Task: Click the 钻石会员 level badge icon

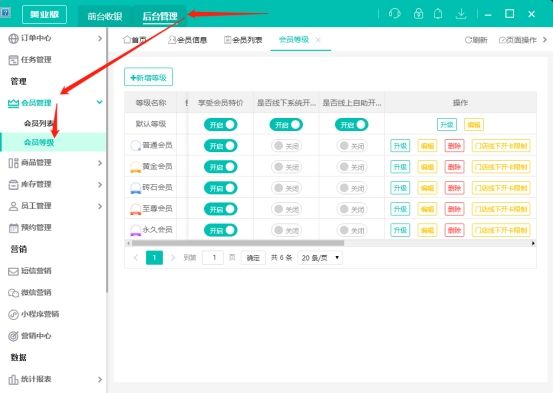Action: pos(135,188)
